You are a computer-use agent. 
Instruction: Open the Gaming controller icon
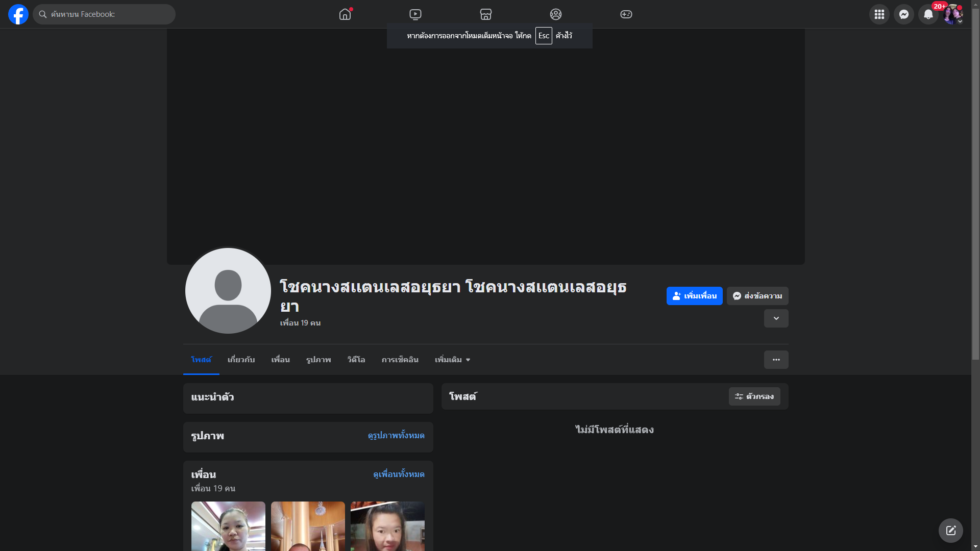(x=626, y=14)
